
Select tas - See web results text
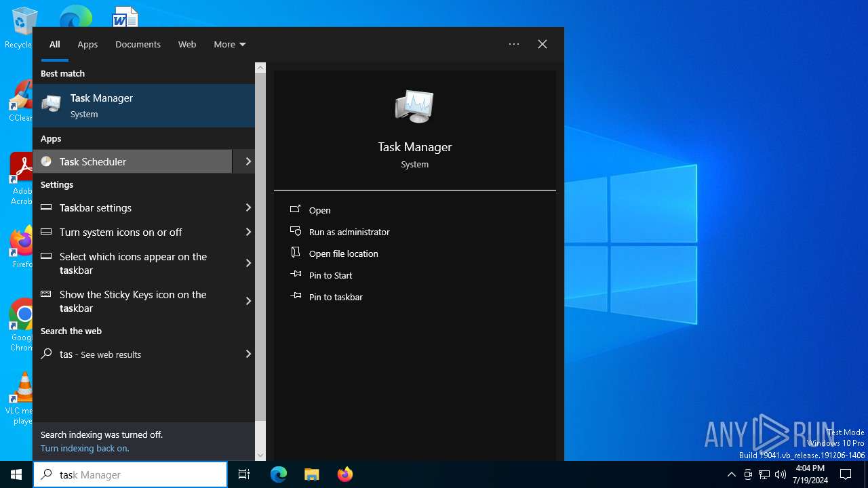pyautogui.click(x=100, y=354)
